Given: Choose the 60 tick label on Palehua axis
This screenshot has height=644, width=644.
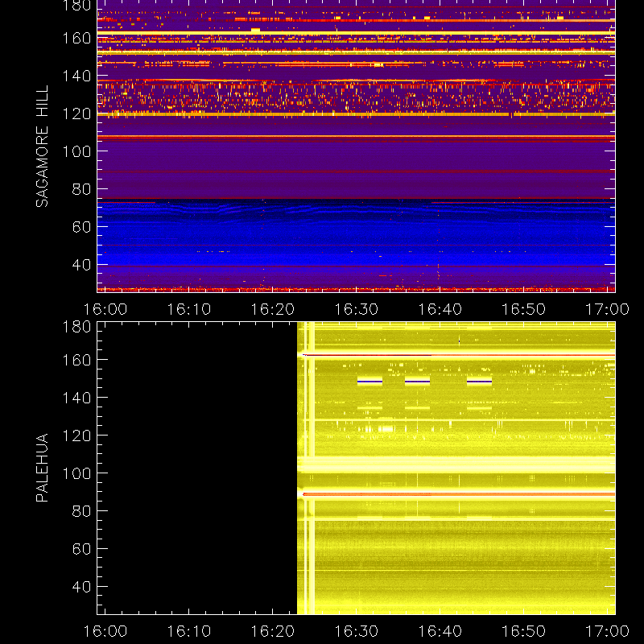Looking at the screenshot, I should [x=81, y=549].
